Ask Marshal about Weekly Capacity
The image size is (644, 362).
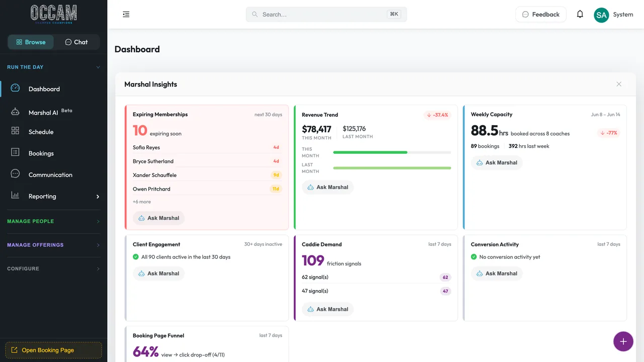click(497, 162)
